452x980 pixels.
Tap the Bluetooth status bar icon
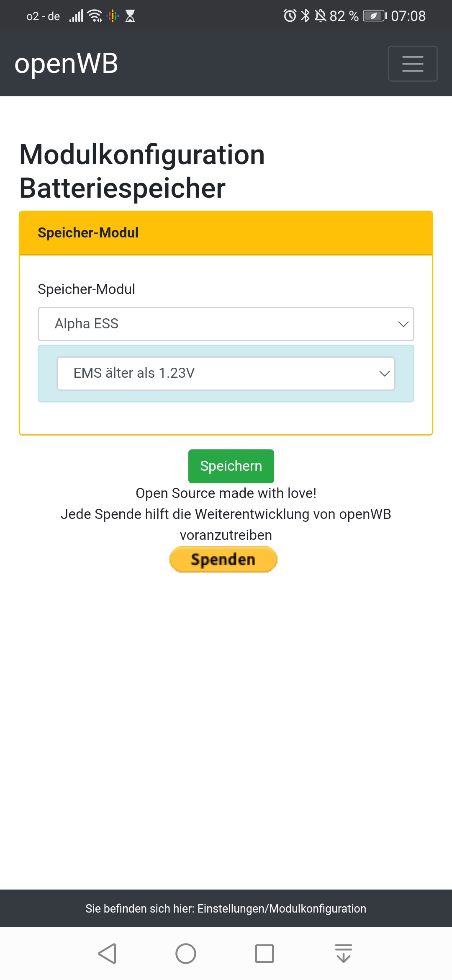pos(306,16)
